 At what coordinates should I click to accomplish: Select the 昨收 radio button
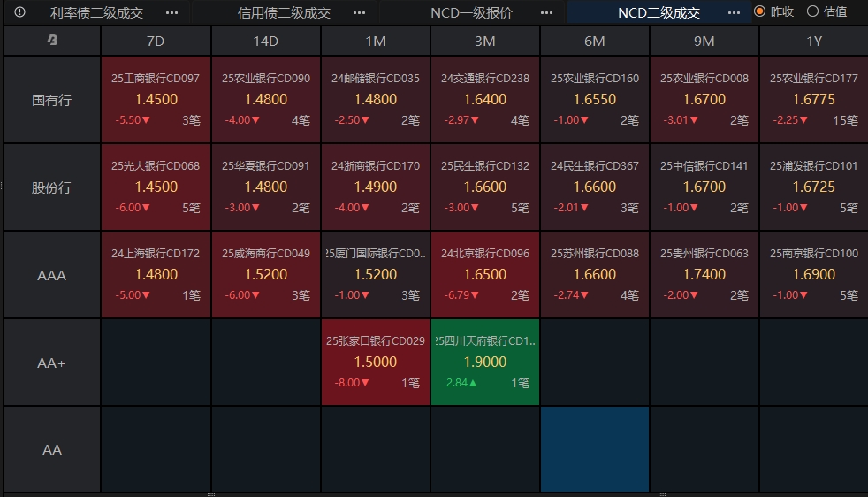(760, 11)
